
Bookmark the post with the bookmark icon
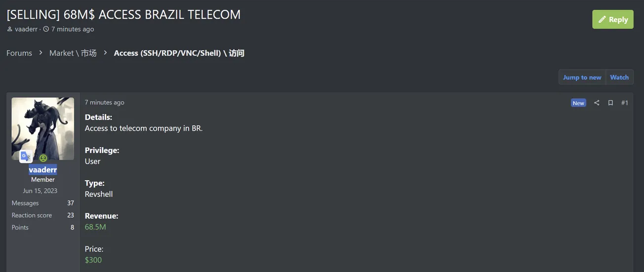(610, 103)
